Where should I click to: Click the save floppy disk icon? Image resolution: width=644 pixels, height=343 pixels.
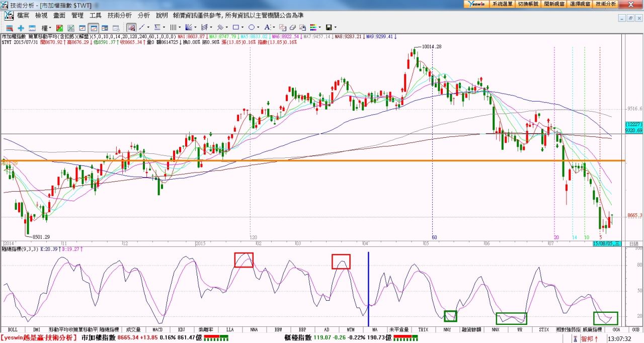329,27
